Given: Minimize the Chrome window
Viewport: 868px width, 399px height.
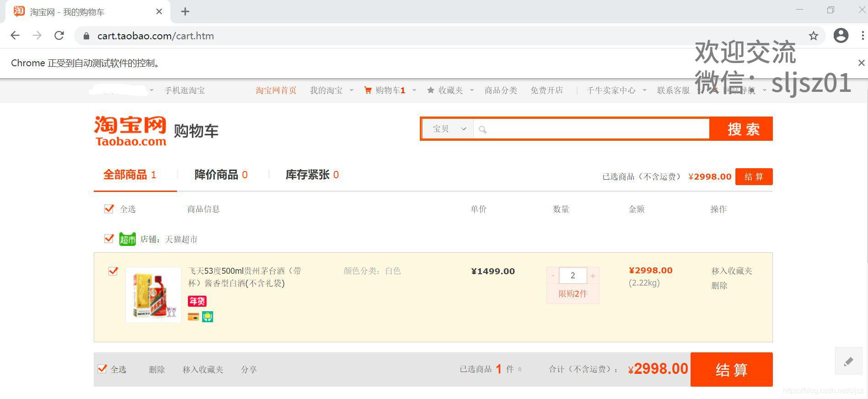Looking at the screenshot, I should pyautogui.click(x=799, y=10).
